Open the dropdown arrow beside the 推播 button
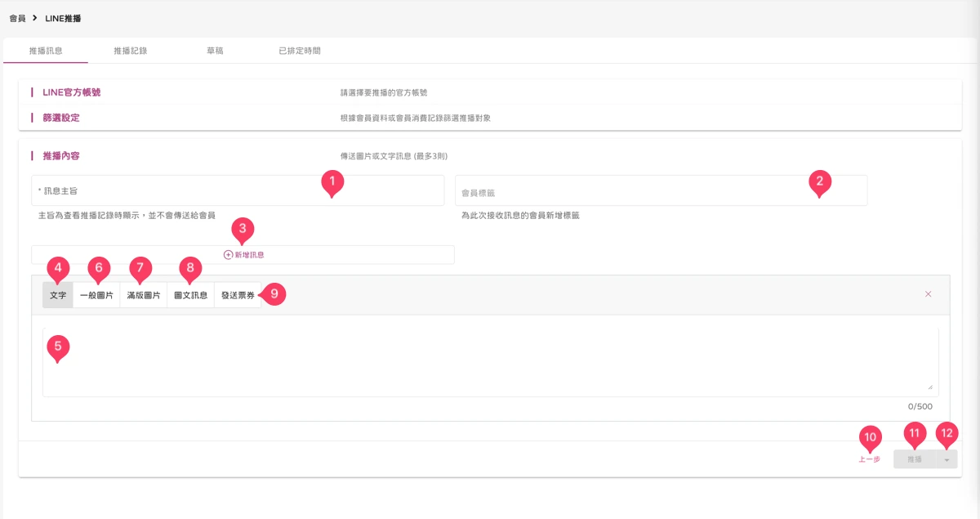Viewport: 980px width, 519px height. click(946, 459)
